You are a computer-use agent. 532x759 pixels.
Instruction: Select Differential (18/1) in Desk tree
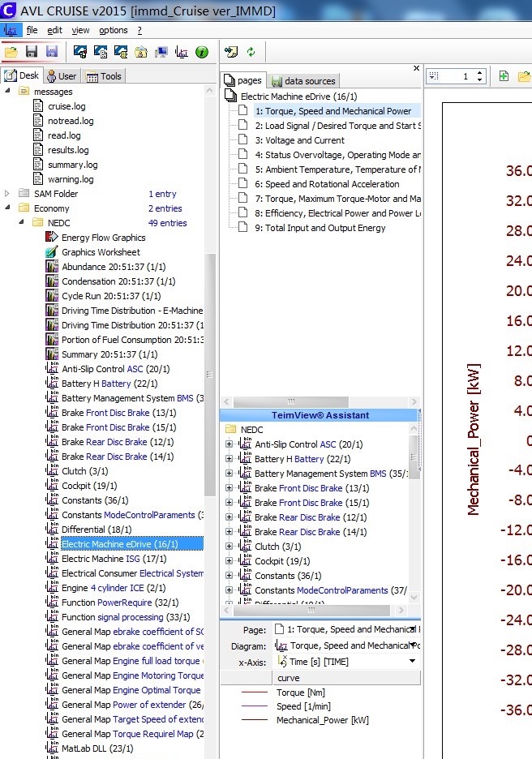coord(97,530)
